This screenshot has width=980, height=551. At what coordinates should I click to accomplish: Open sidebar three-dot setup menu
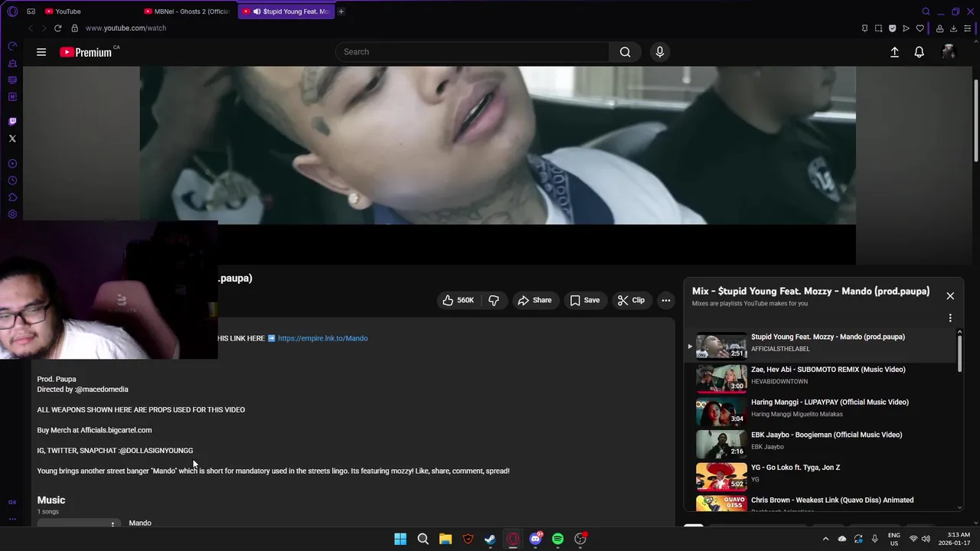[x=12, y=519]
